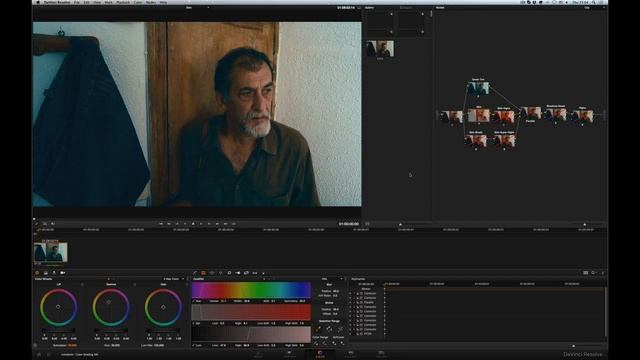Reset the Gamma color wheel

pos(134,284)
